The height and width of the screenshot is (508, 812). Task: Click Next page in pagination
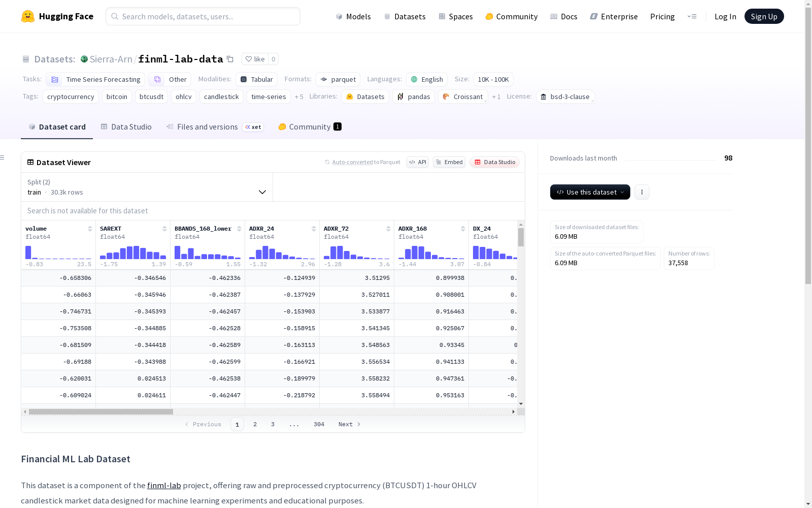tap(349, 424)
